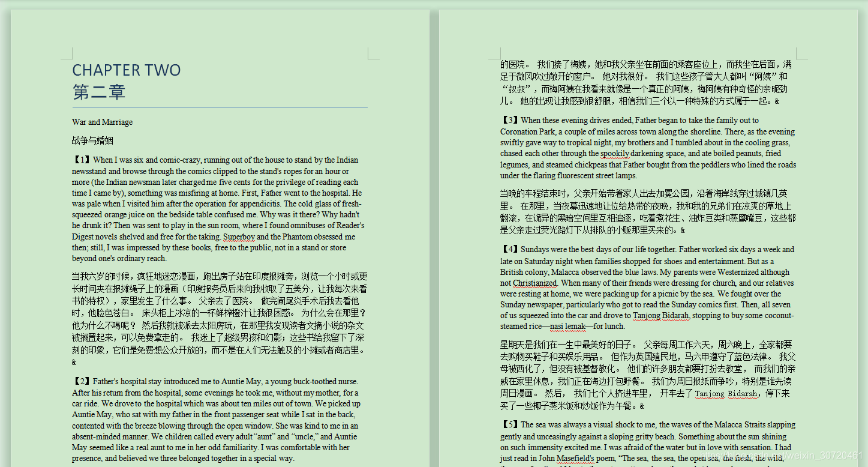This screenshot has height=467, width=868.
Task: Place cursor at paragraph marker 【4】
Action: [x=510, y=249]
